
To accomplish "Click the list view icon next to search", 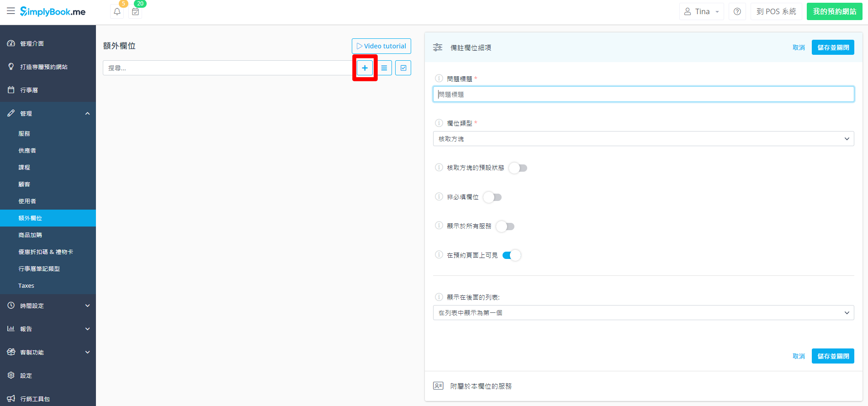I will 384,68.
